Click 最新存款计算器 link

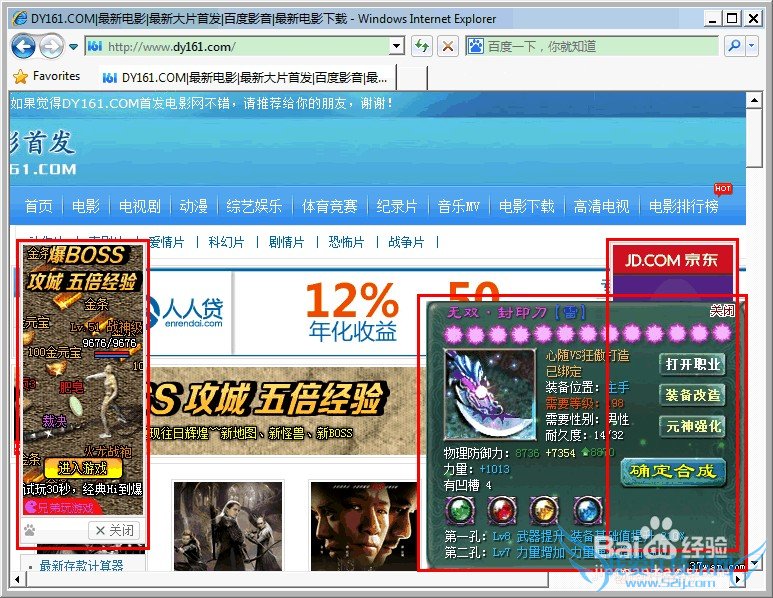coord(81,565)
